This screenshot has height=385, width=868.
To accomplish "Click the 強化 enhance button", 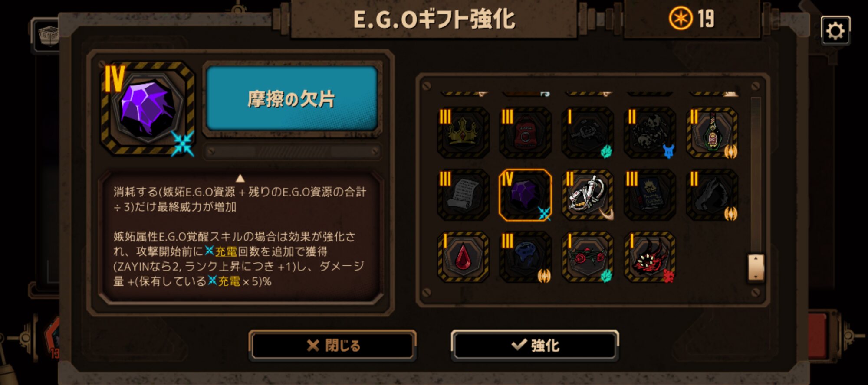I will pos(535,345).
